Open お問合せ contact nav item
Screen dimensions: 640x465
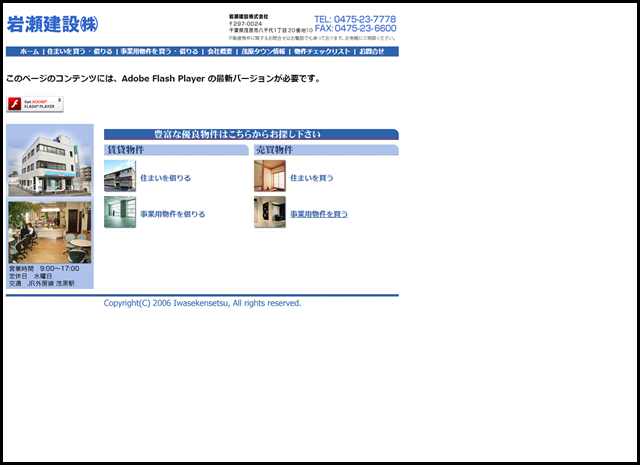click(x=371, y=51)
